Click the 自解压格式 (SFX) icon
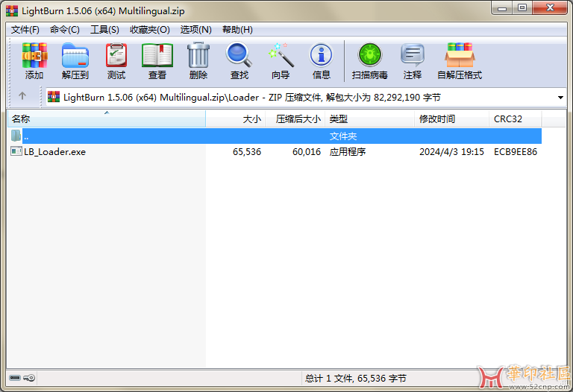This screenshot has width=573, height=392. tap(460, 55)
